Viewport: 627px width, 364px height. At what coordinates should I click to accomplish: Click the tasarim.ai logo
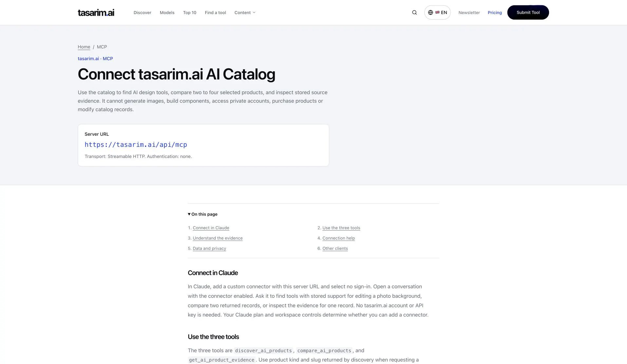(96, 12)
